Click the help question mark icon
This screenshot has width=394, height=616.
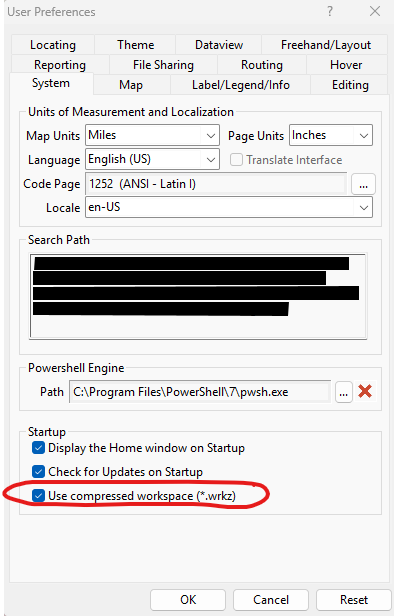coord(330,11)
